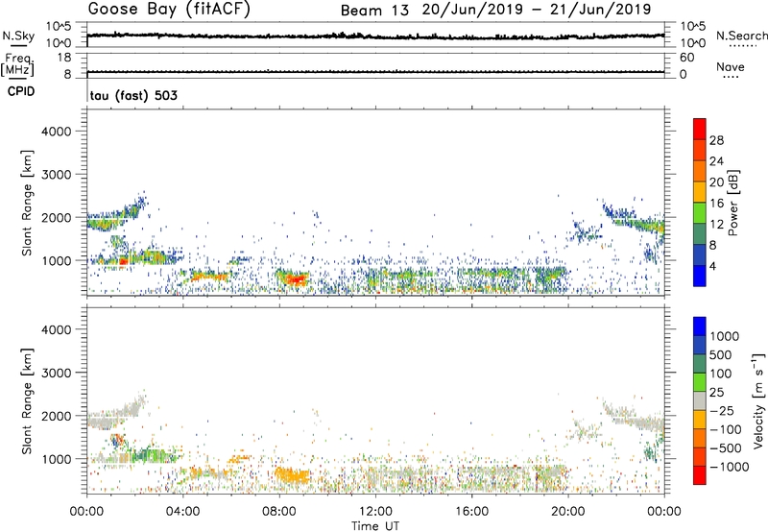Image resolution: width=768 pixels, height=532 pixels.
Task: Click the "28" Power colorbar tick label
Action: click(716, 140)
